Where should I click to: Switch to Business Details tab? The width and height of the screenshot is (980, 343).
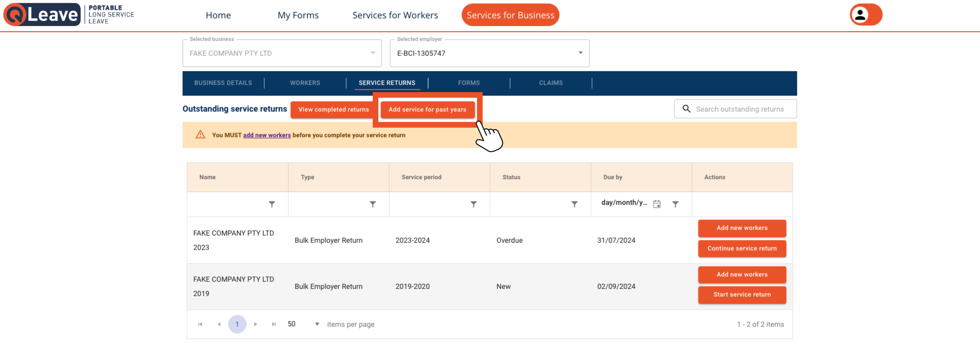coord(223,83)
